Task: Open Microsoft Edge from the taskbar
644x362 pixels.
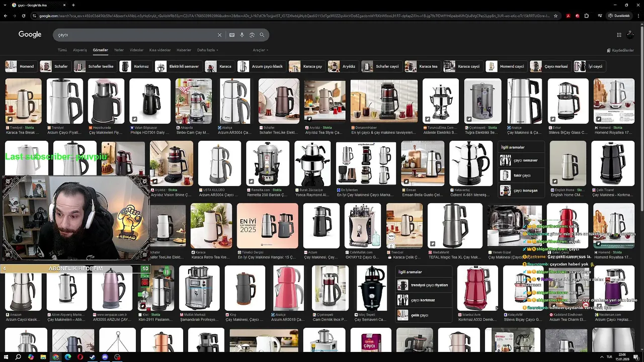Action: tap(67, 357)
